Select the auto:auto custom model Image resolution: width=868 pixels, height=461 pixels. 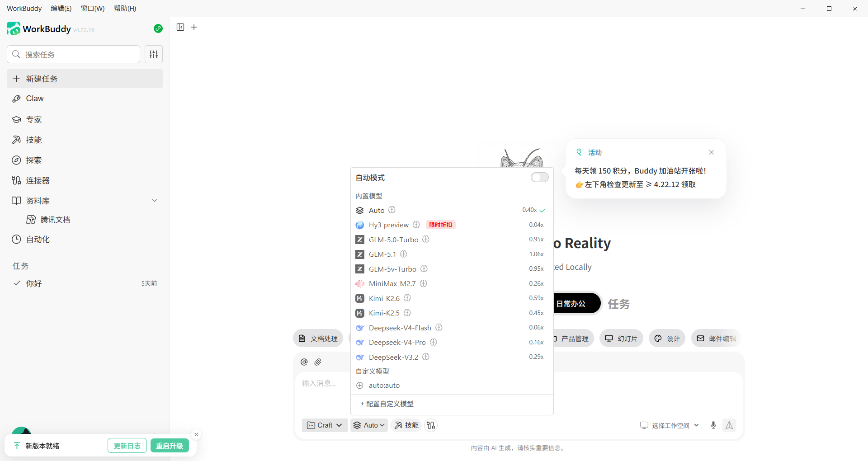pos(452,386)
